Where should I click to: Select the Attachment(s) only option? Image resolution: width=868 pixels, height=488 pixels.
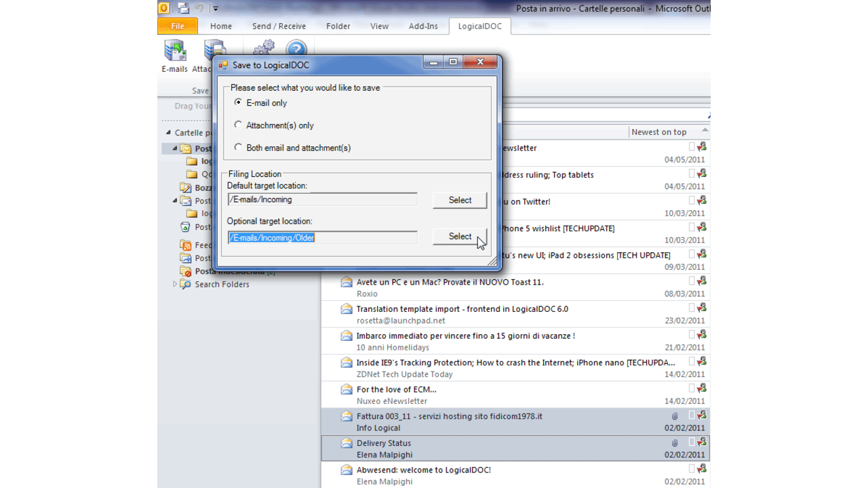(238, 125)
